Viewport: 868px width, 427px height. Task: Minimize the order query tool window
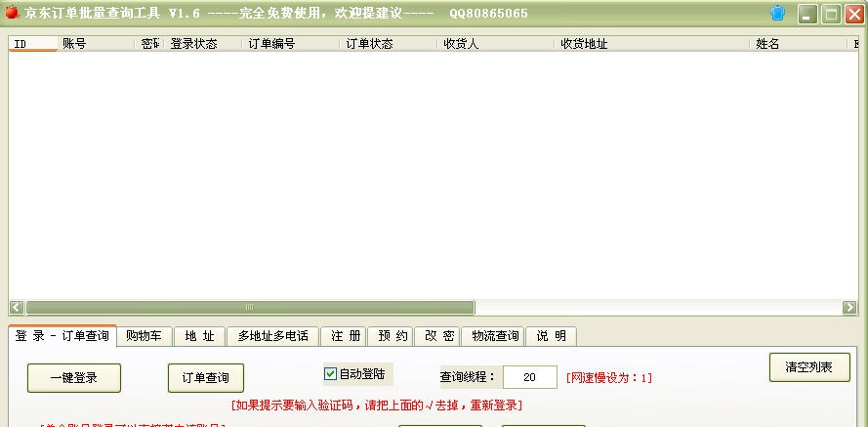tap(807, 14)
